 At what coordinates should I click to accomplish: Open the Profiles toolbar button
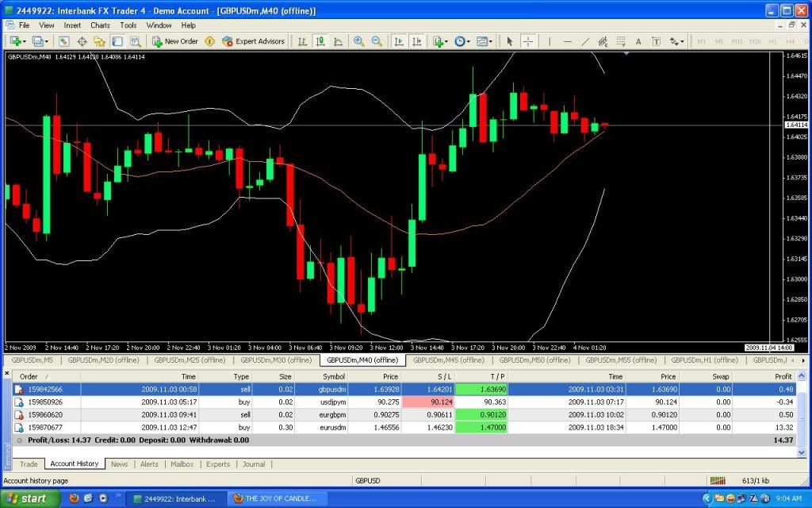point(37,41)
